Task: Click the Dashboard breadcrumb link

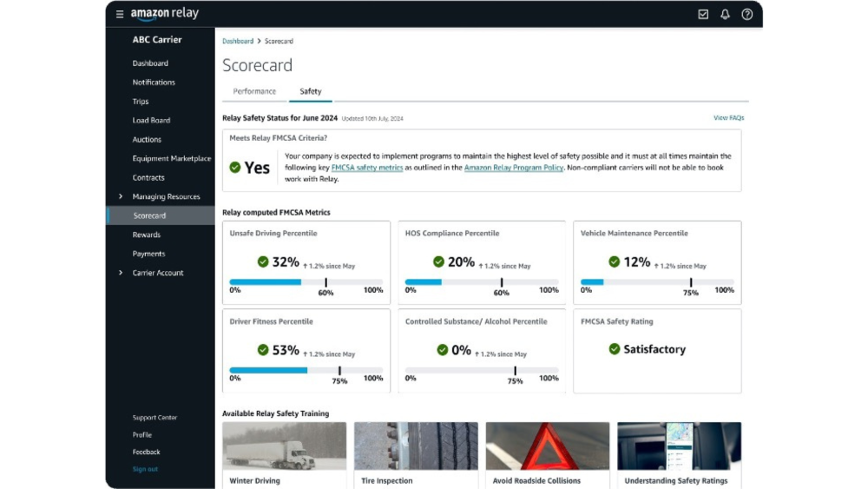Action: (237, 41)
